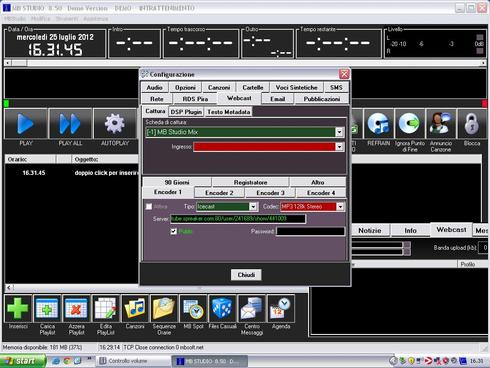Click the Oggetto column header
490x368 pixels.
[x=105, y=159]
